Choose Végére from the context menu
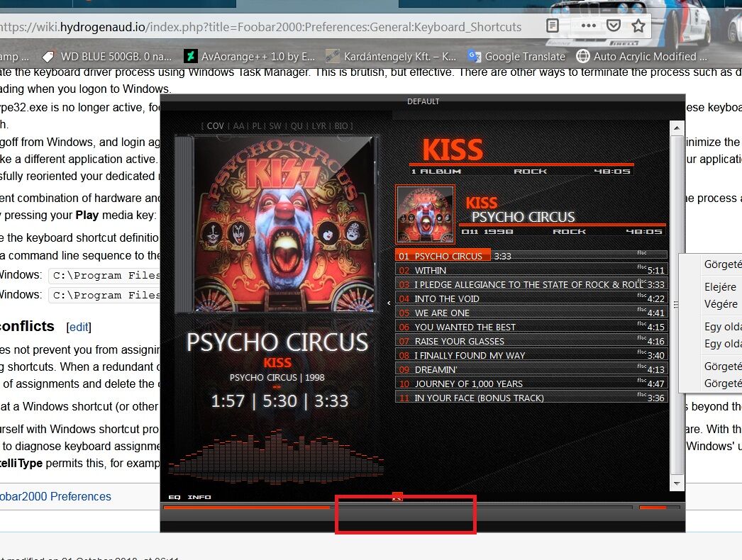The height and width of the screenshot is (560, 742). pyautogui.click(x=720, y=304)
